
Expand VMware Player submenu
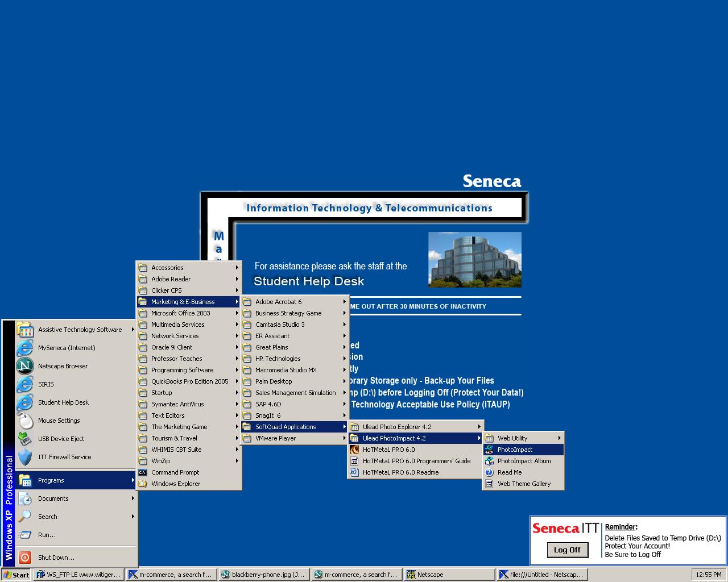(x=295, y=438)
